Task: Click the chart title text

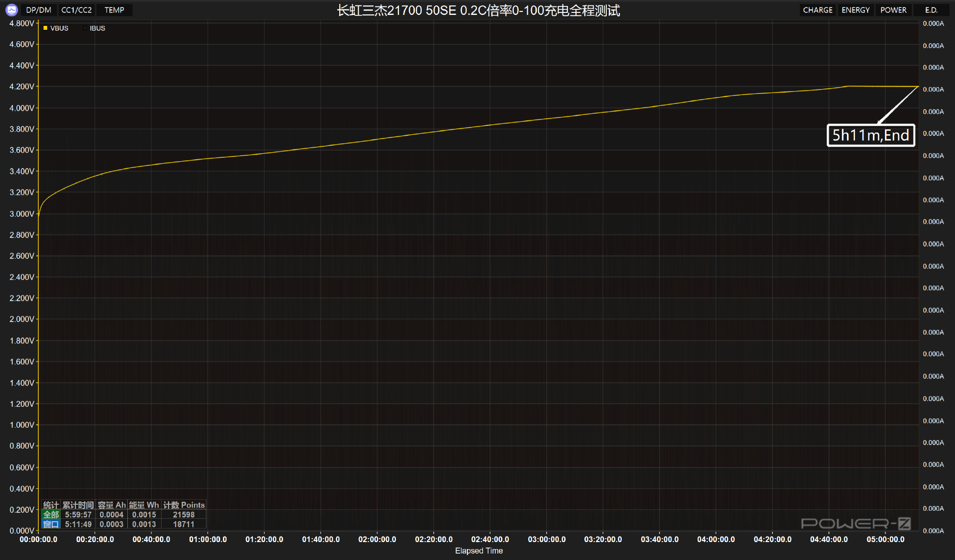Action: (x=478, y=10)
